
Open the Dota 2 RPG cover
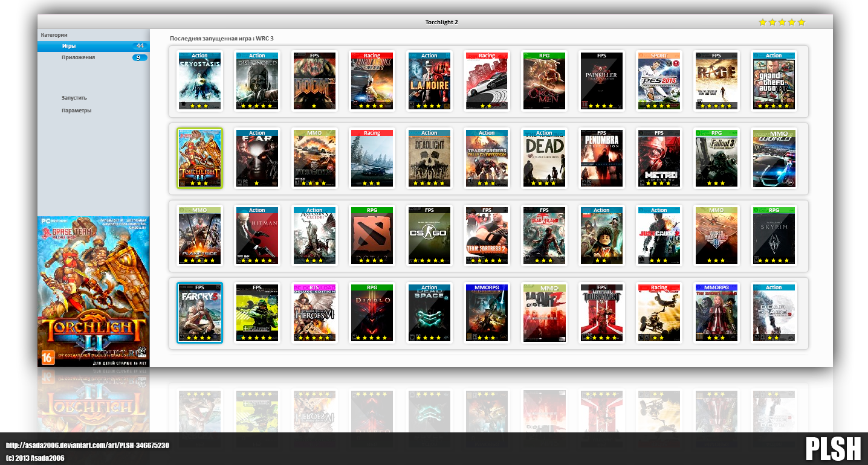coord(372,236)
